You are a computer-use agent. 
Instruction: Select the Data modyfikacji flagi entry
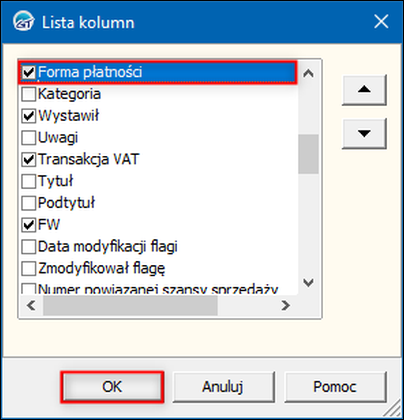[107, 247]
